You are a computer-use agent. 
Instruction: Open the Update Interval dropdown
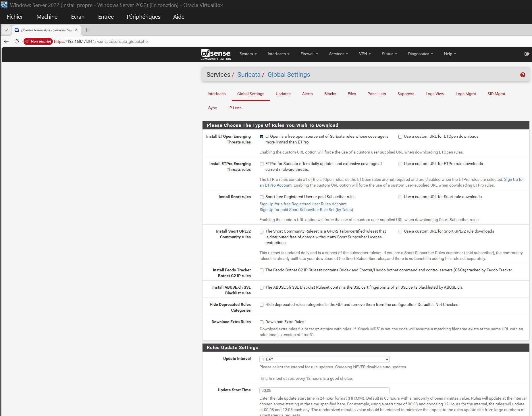(324, 359)
